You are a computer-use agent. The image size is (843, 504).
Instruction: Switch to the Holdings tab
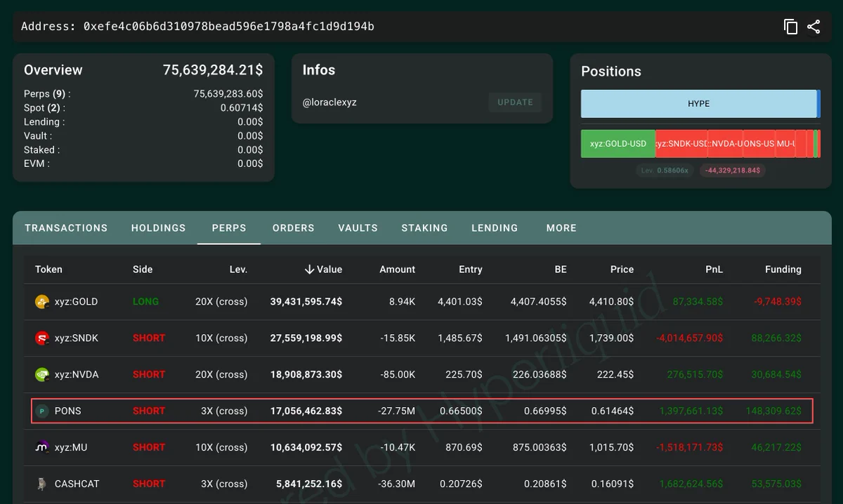(159, 228)
